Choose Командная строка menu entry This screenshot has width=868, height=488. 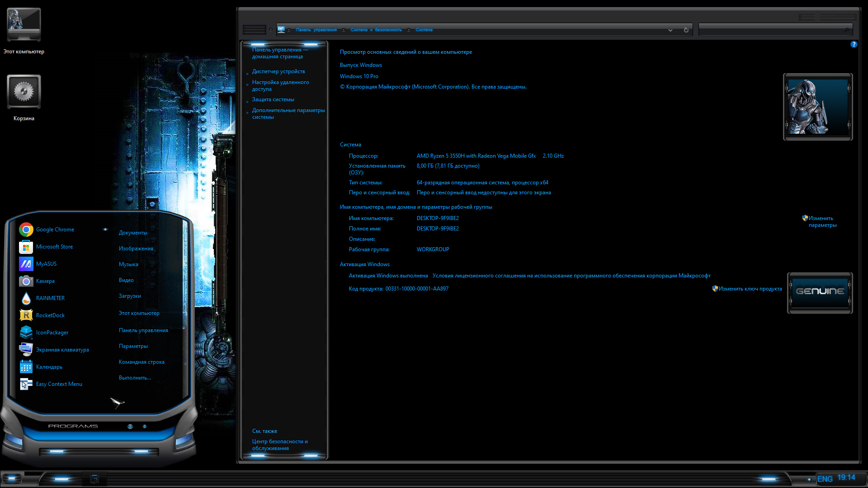142,362
